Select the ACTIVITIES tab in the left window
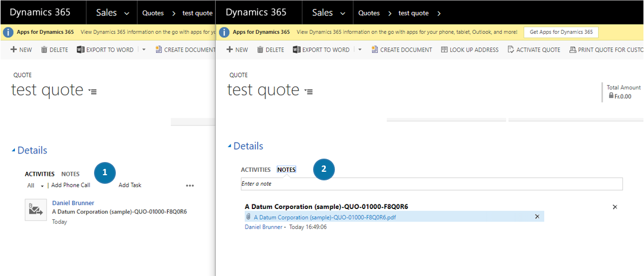644x276 pixels. pos(40,174)
